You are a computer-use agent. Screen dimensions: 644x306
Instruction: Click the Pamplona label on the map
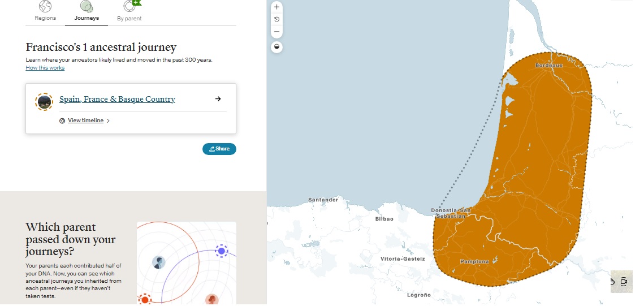[x=474, y=262]
